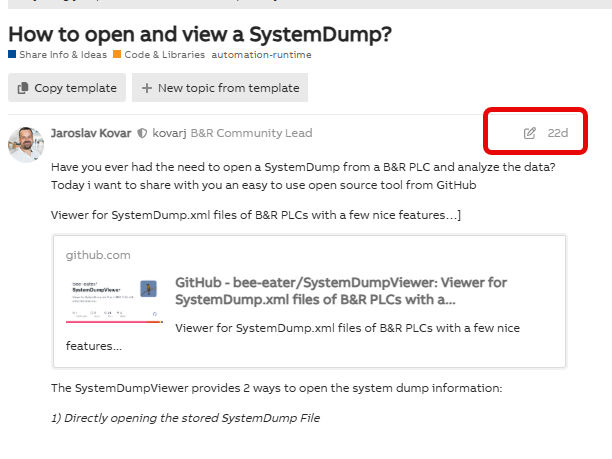The height and width of the screenshot is (459, 612).
Task: Visit the github.com source link
Action: point(98,255)
